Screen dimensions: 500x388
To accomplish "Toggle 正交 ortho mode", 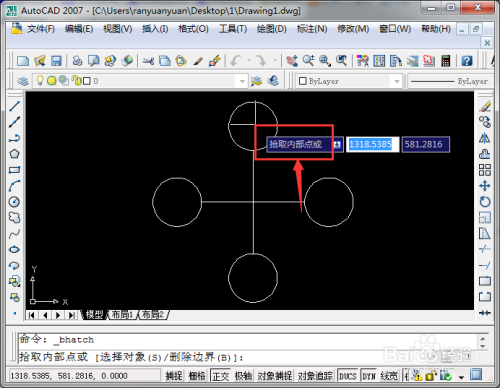I will (x=220, y=376).
